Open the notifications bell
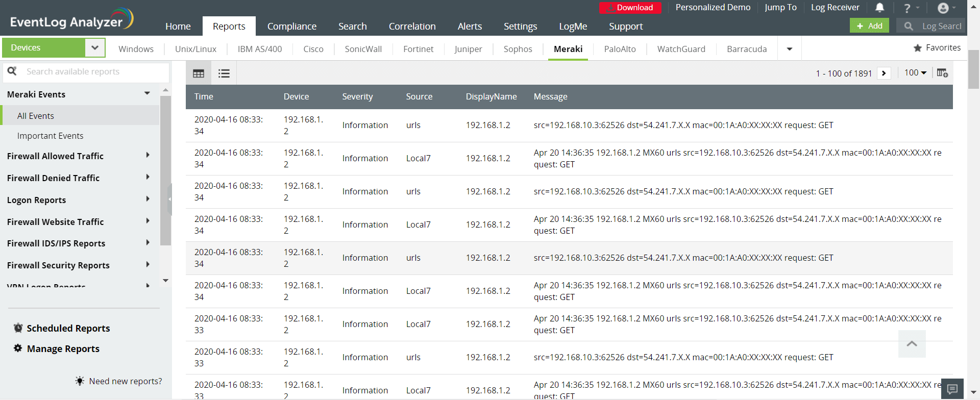Viewport: 980px width, 400px height. 880,8
